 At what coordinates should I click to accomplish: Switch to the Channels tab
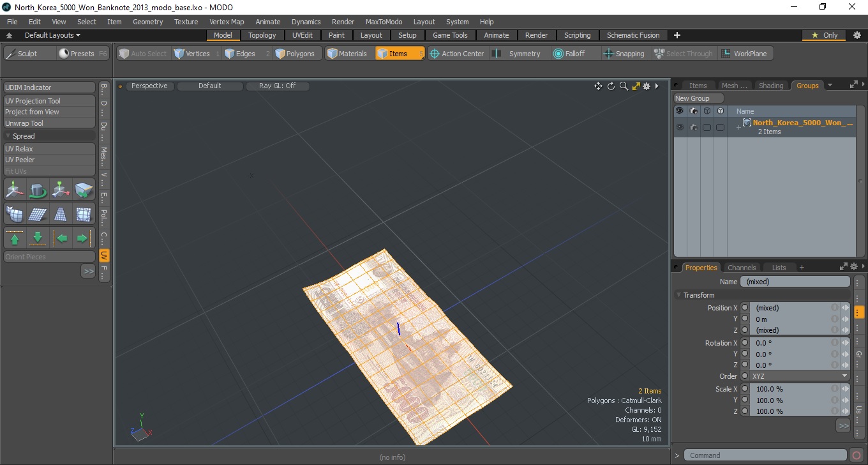click(x=742, y=268)
